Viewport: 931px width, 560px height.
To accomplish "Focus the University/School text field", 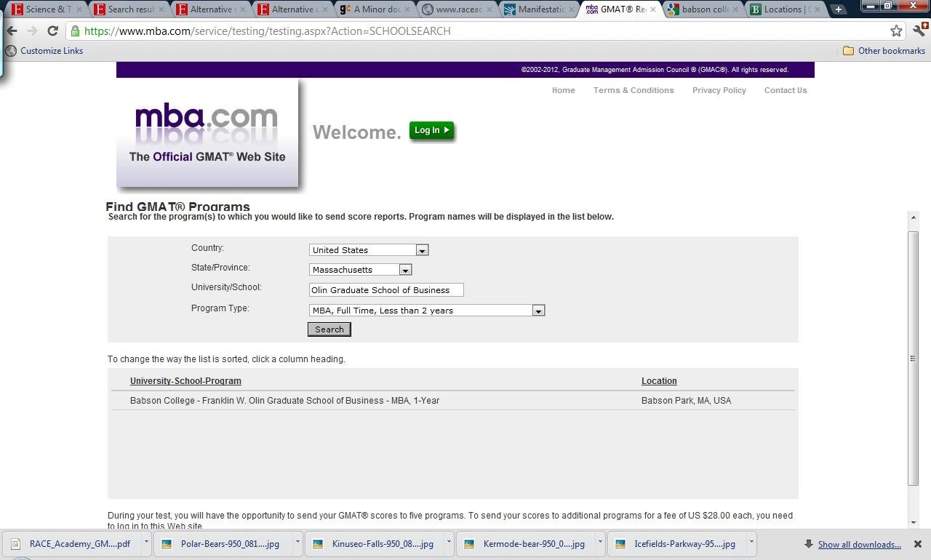I will [386, 290].
